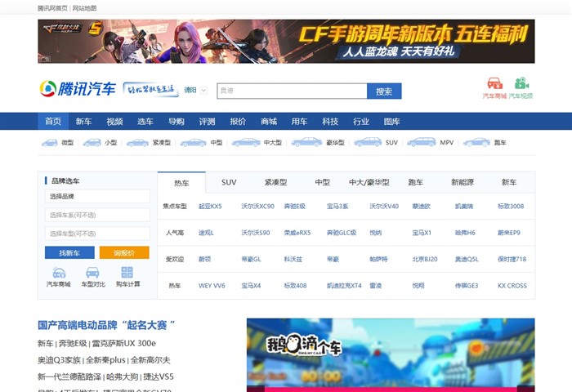Viewport: 572px width, 392px height.
Task: Click the 腾讯汽车 logo
Action: 78,89
